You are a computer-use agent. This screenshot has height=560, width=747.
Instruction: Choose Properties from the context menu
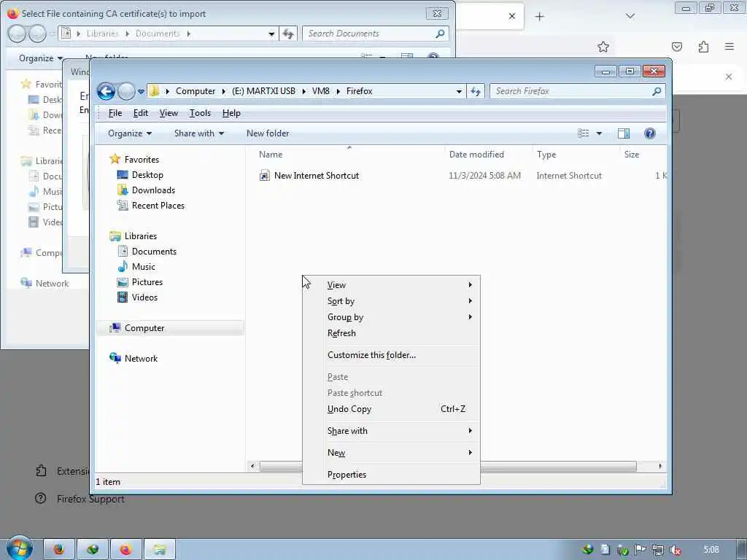coord(391,475)
